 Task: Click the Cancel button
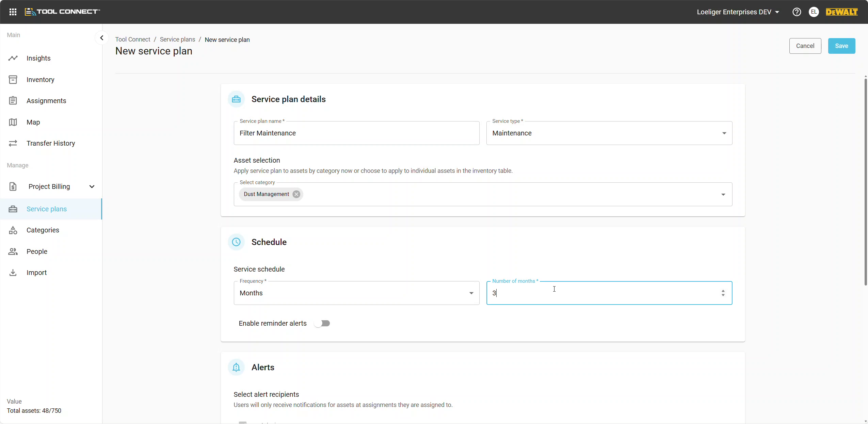pos(805,46)
